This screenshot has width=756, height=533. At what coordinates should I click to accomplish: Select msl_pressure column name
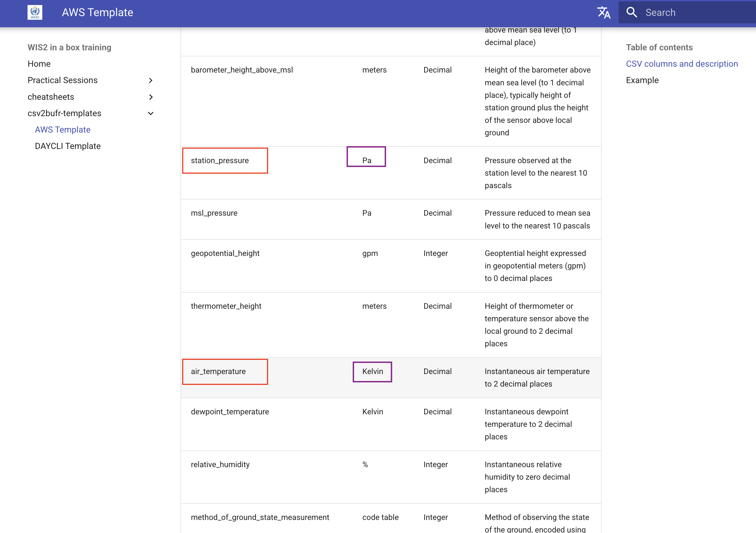[214, 213]
